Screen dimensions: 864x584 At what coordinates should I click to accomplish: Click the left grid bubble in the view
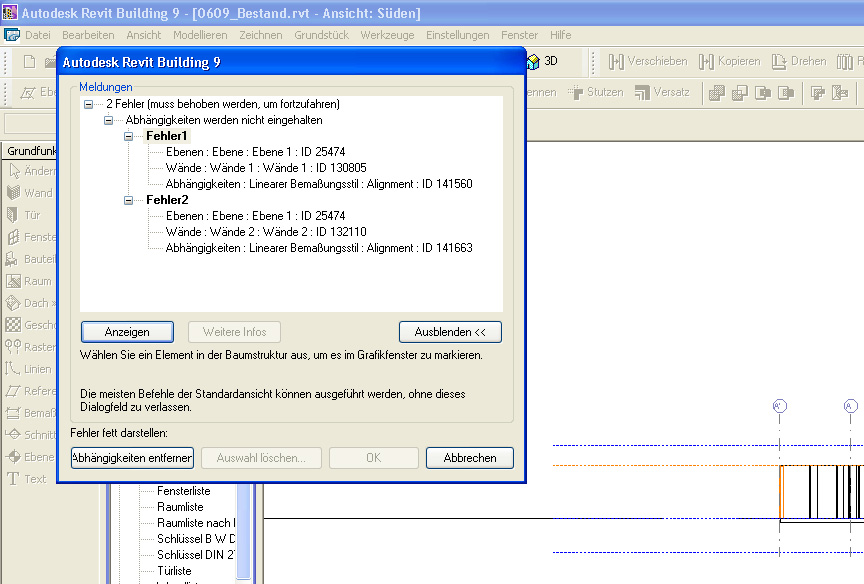(780, 406)
